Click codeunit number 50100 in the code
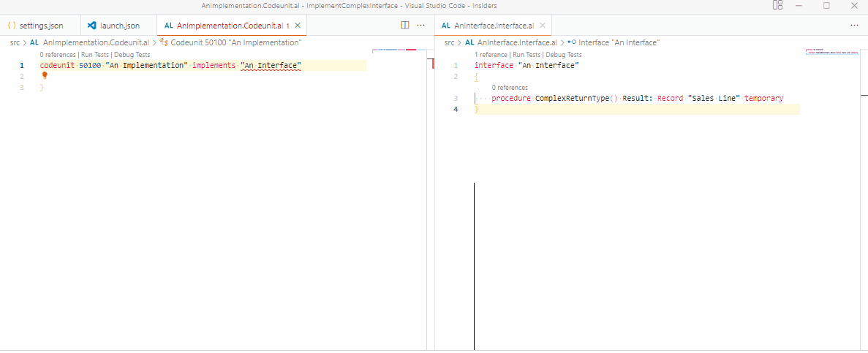This screenshot has height=353, width=868. coord(90,66)
